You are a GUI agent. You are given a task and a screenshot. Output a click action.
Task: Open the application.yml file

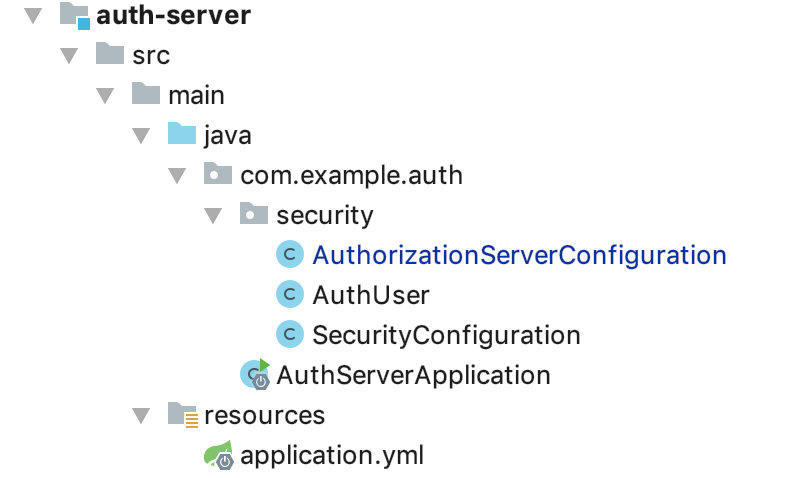tap(332, 455)
